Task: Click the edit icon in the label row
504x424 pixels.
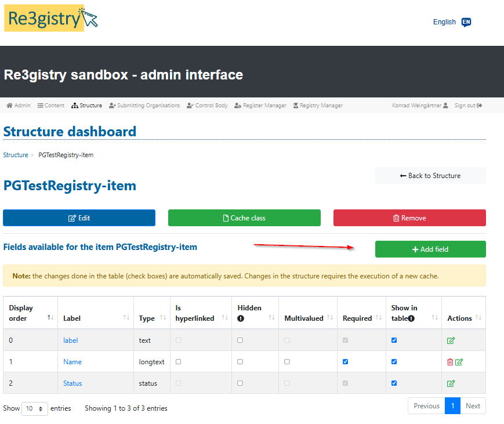Action: pos(451,340)
